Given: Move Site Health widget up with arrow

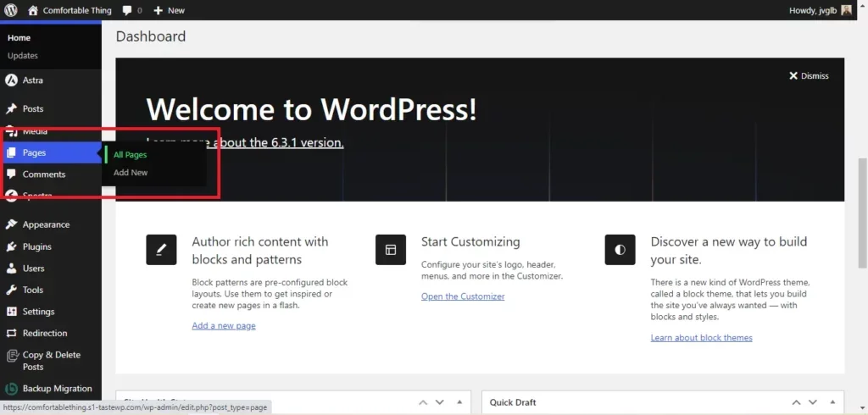Looking at the screenshot, I should (x=423, y=402).
